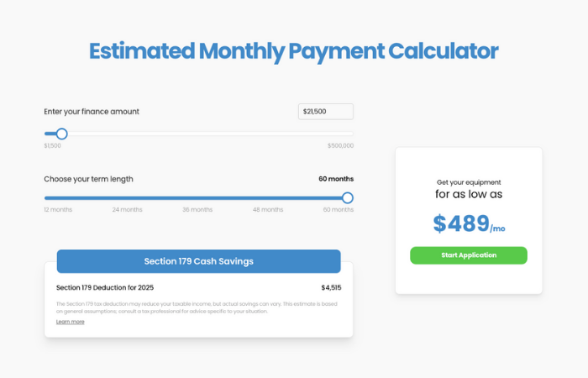Click the 60 months selected term value
This screenshot has height=378, width=588.
pos(336,179)
